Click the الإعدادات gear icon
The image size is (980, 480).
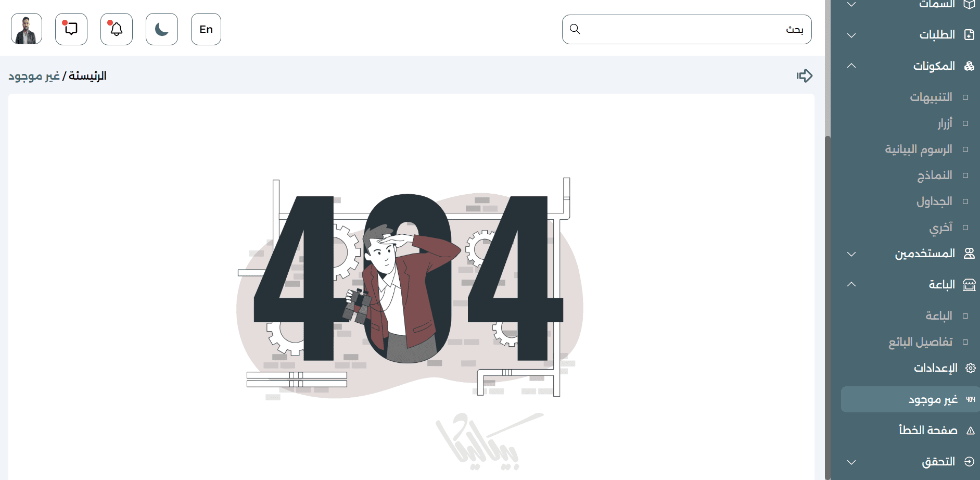point(971,368)
